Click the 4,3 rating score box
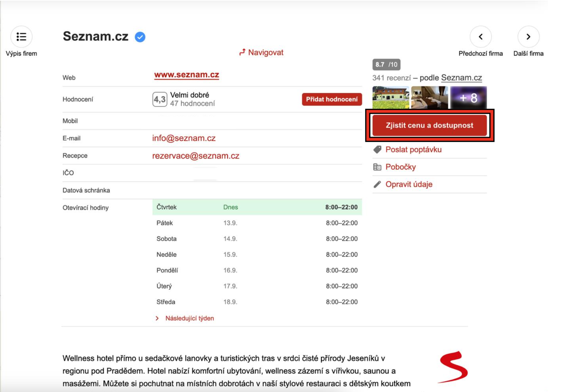The height and width of the screenshot is (392, 563). tap(159, 99)
